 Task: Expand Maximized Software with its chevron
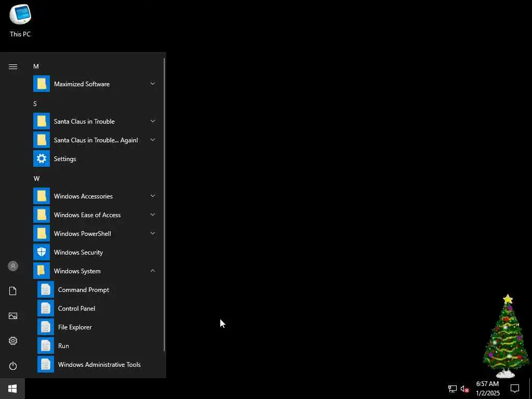pos(153,84)
